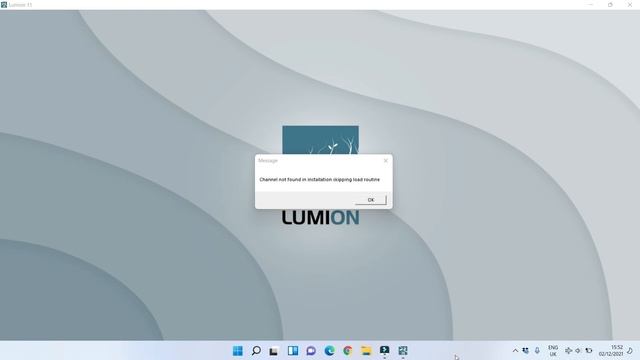640x360 pixels.
Task: Minimize the Lumion window
Action: click(x=591, y=4)
